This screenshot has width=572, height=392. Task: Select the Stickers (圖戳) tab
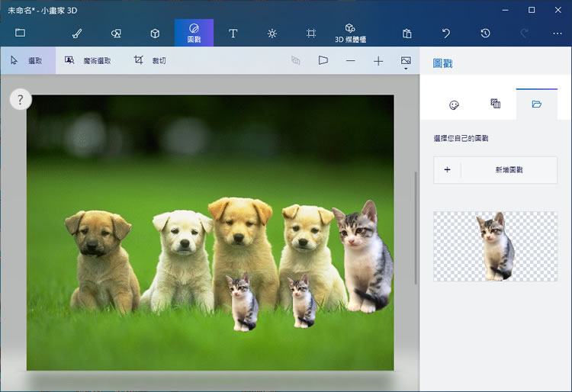tap(194, 33)
